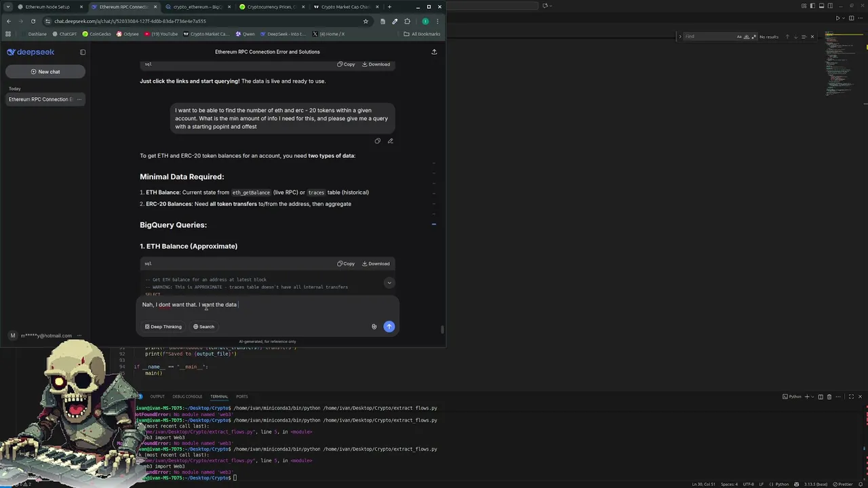Screen dimensions: 868x488
Task: Open the OUTPUT panel tab in VS Code
Action: coord(157,396)
